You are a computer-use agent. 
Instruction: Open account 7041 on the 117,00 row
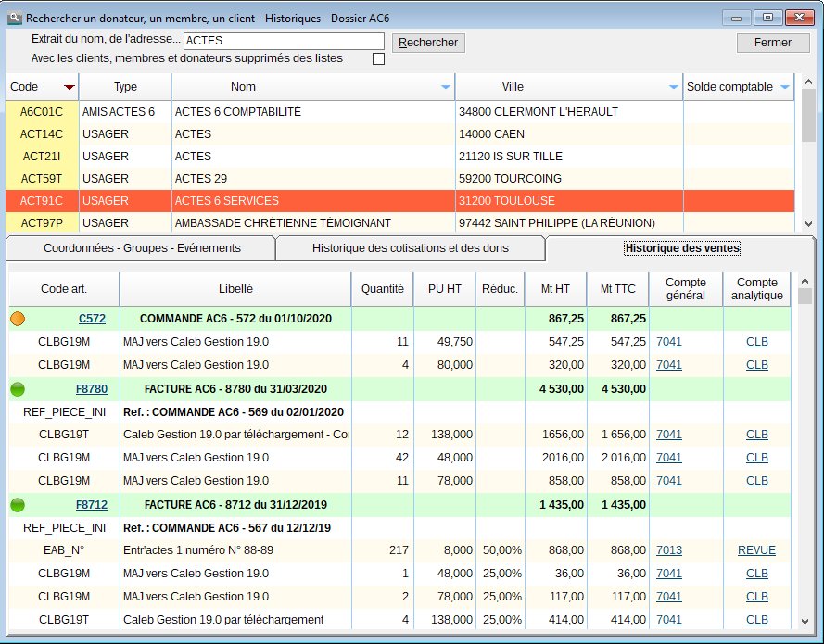pos(669,596)
